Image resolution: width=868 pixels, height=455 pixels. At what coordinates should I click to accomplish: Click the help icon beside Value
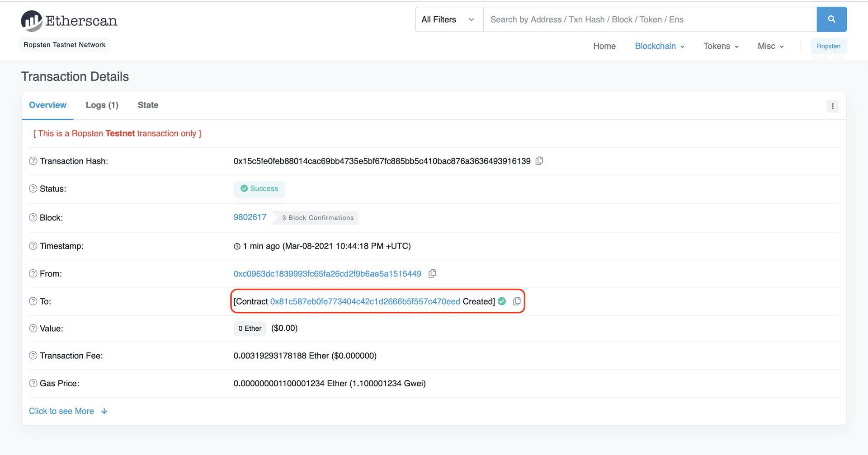coord(33,328)
